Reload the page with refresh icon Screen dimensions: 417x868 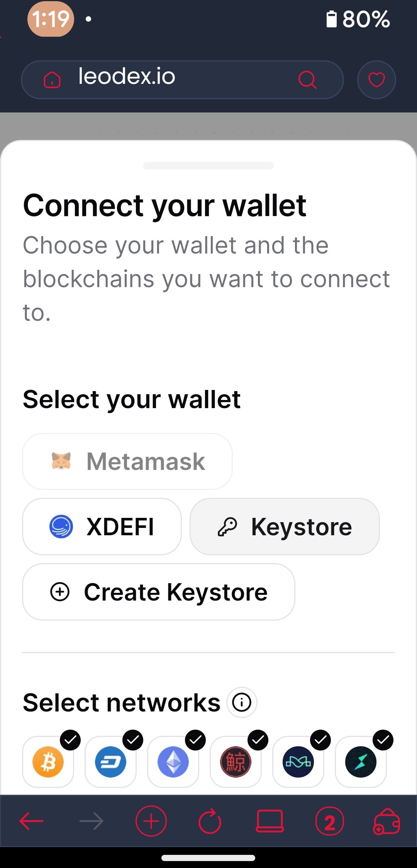(210, 821)
